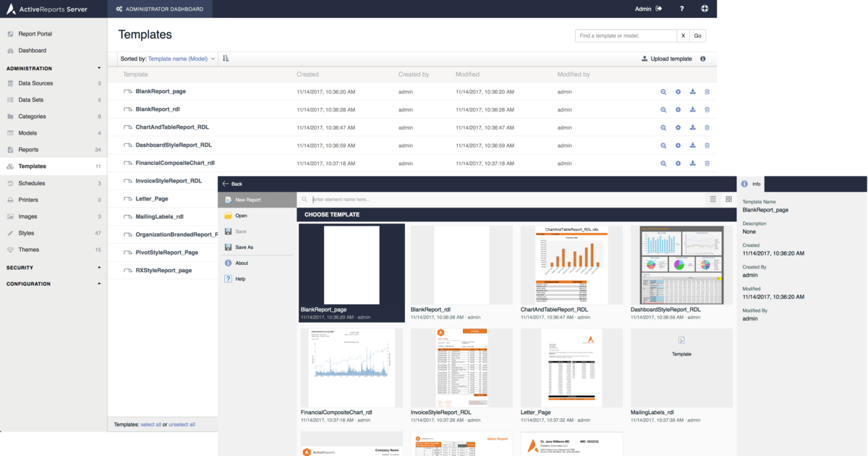Expand the Security section
The width and height of the screenshot is (868, 456).
(x=99, y=268)
